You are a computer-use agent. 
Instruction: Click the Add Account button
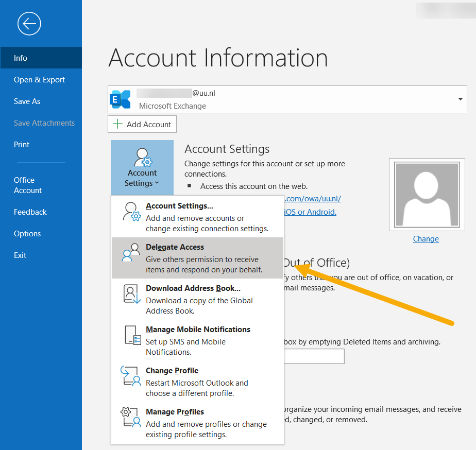point(142,124)
